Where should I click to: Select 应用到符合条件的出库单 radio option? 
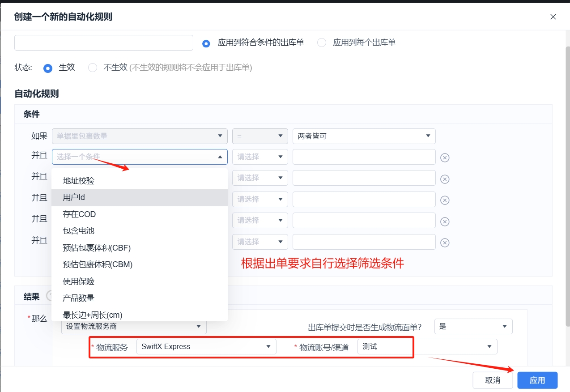pyautogui.click(x=206, y=43)
